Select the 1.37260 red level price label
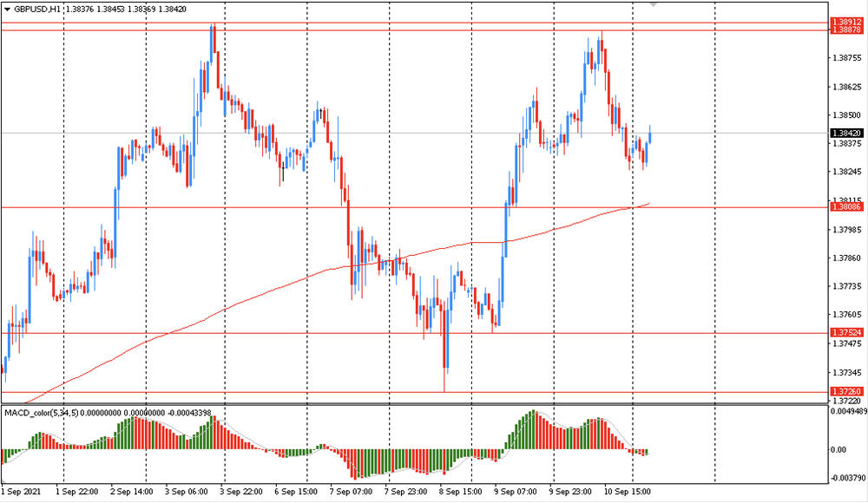 (x=847, y=392)
